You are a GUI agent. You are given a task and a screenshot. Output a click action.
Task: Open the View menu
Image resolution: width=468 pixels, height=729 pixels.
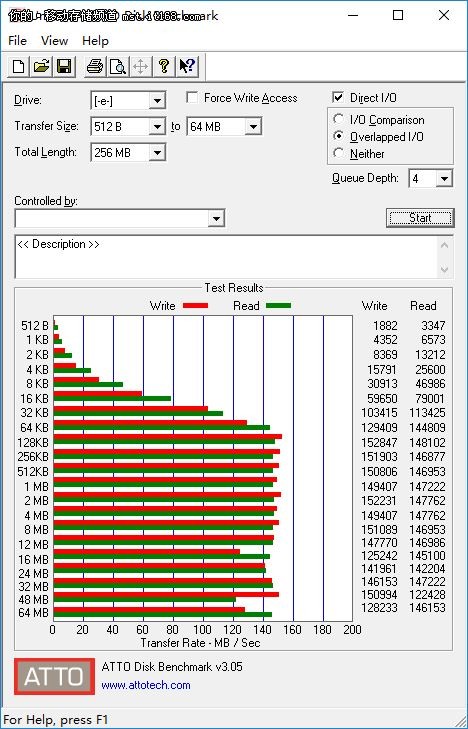tap(54, 41)
